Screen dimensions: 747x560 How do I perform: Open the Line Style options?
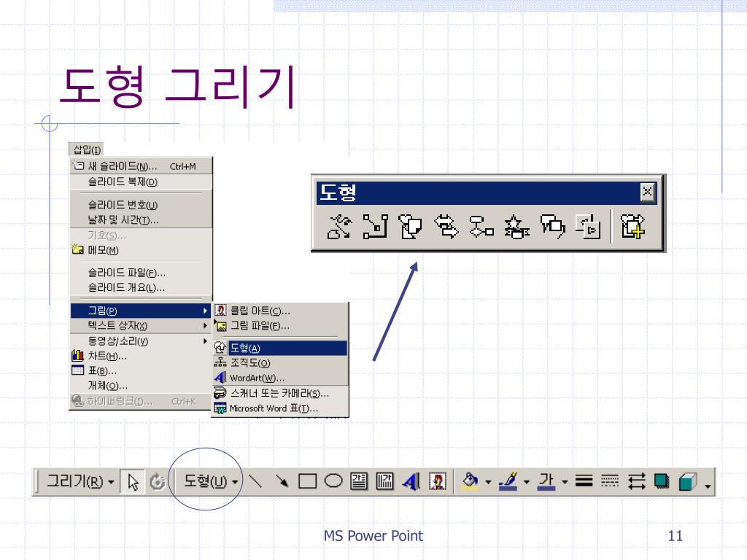584,481
